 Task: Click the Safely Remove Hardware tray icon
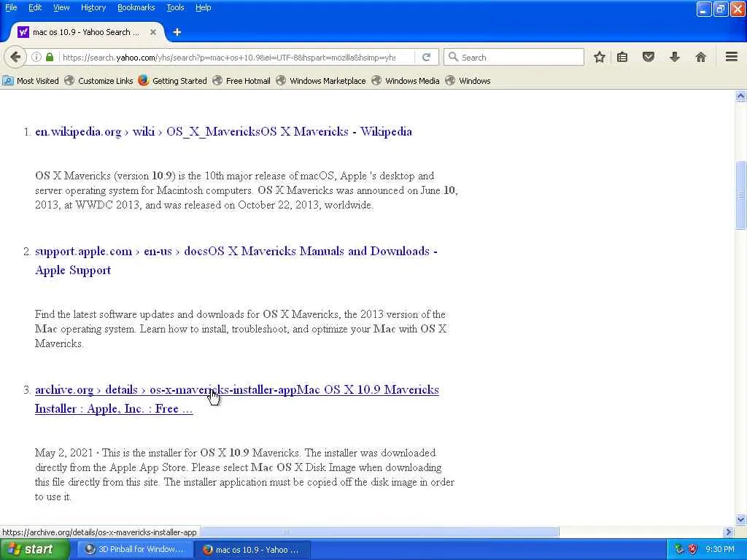(x=679, y=549)
